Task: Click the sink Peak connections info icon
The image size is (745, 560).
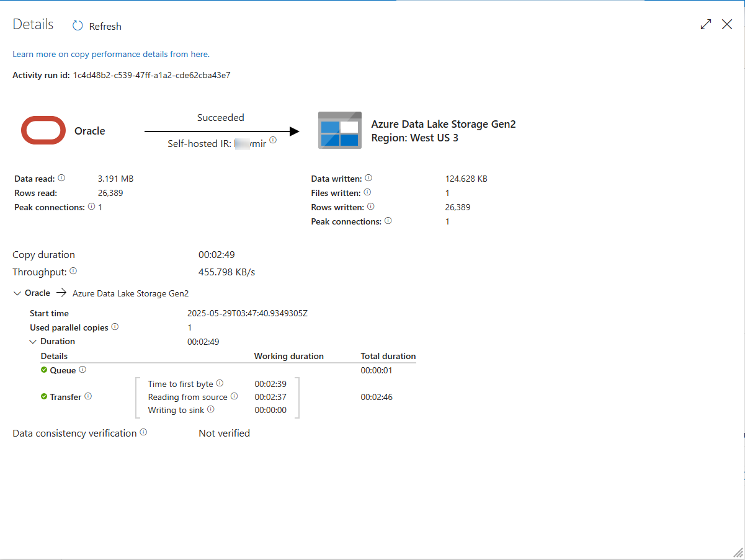Action: tap(388, 221)
